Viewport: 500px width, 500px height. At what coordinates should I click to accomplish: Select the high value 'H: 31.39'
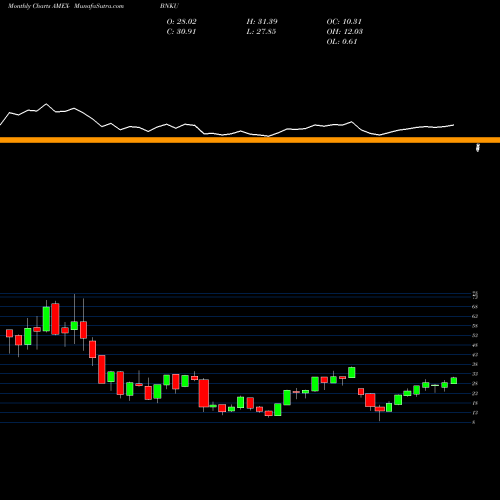262,22
